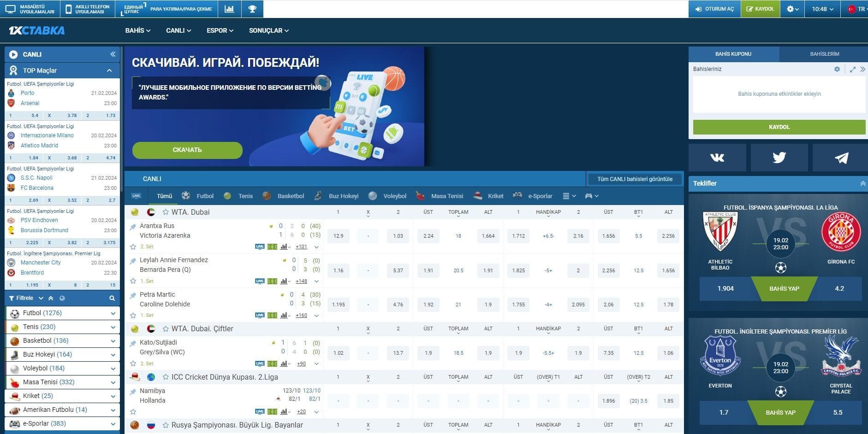Favorite the Arantxa Rus match star
This screenshot has height=434, width=868.
point(133,246)
